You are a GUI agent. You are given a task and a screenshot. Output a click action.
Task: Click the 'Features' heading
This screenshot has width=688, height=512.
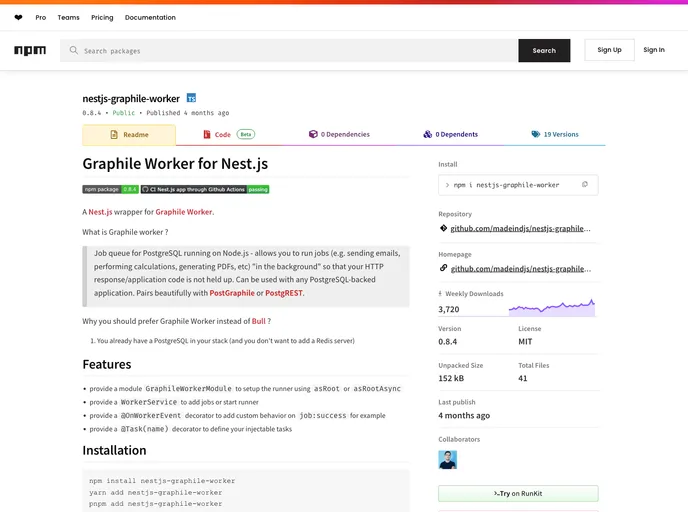107,365
